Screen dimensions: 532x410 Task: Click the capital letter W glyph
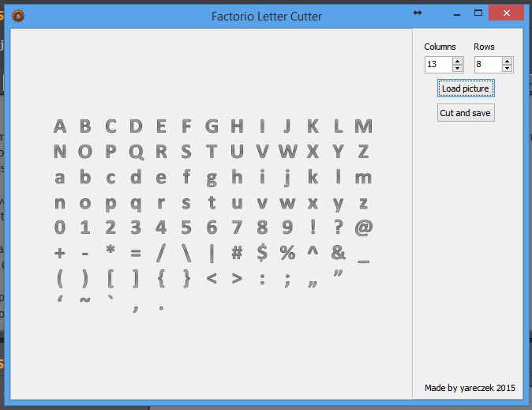click(288, 151)
